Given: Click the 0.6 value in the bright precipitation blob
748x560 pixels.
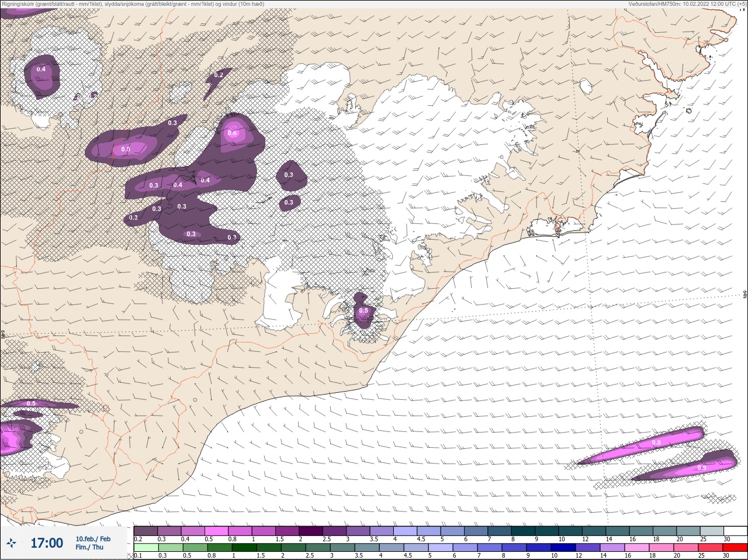Looking at the screenshot, I should 232,133.
